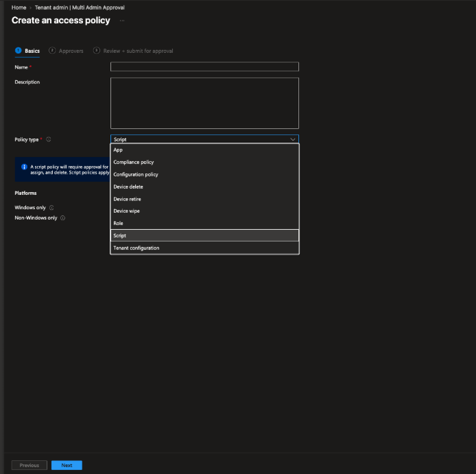Choose Device delete policy type
476x474 pixels.
pyautogui.click(x=204, y=187)
